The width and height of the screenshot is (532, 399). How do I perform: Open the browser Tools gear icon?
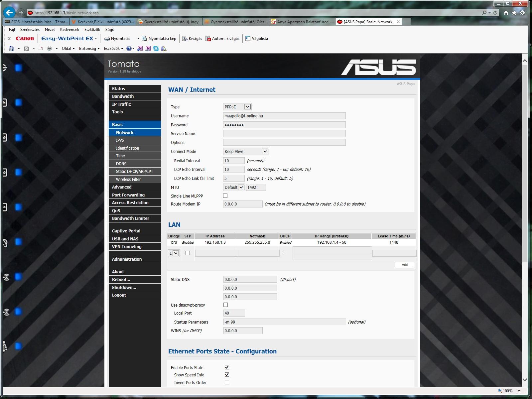pyautogui.click(x=522, y=13)
